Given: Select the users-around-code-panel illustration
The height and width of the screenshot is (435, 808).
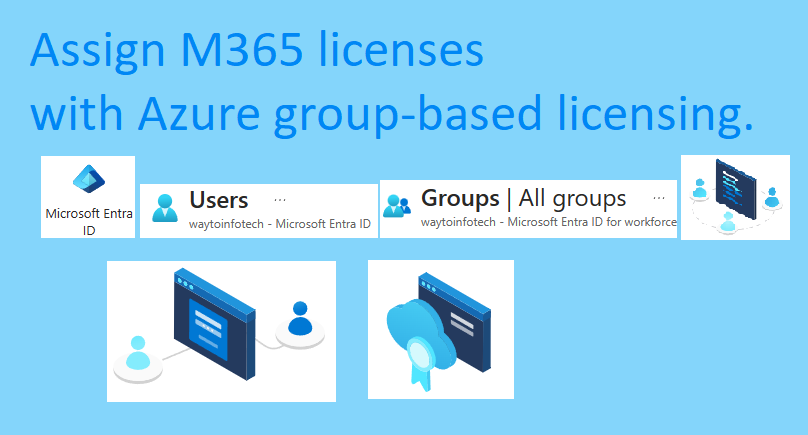Looking at the screenshot, I should point(735,197).
